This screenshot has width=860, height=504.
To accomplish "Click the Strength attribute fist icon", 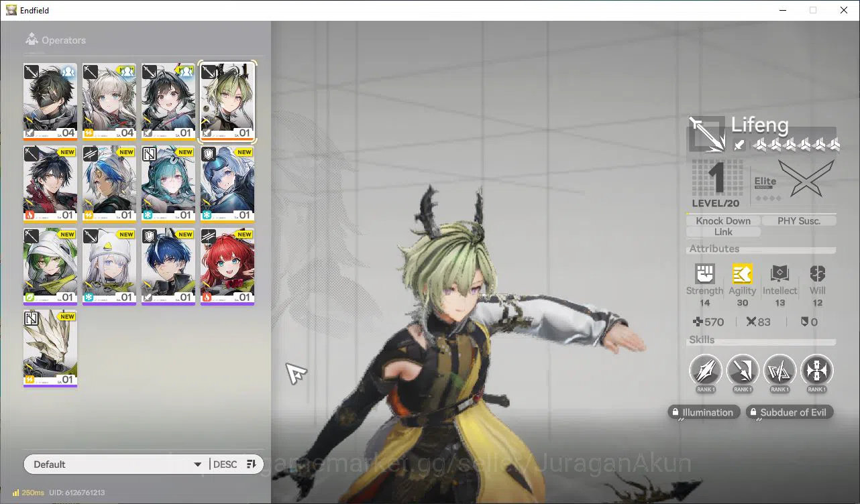I will 704,273.
